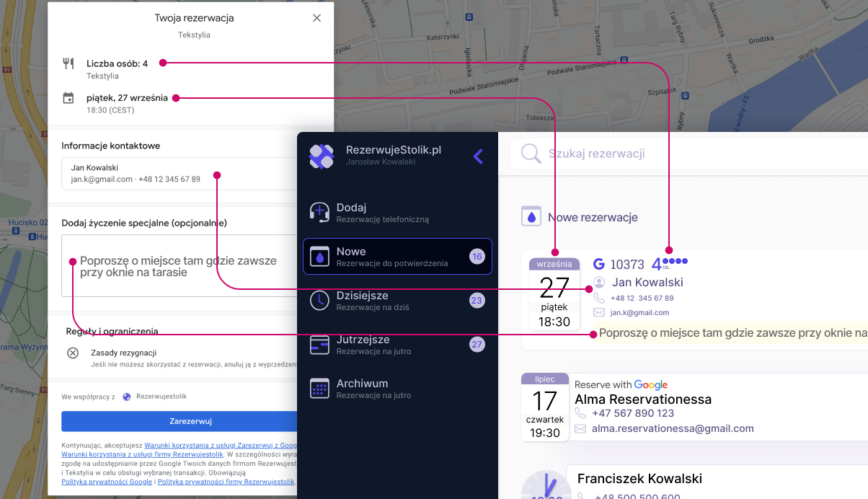Viewport: 868px width, 499px height.
Task: Click the calendar icon beside piątek, 27 września
Action: click(x=68, y=98)
